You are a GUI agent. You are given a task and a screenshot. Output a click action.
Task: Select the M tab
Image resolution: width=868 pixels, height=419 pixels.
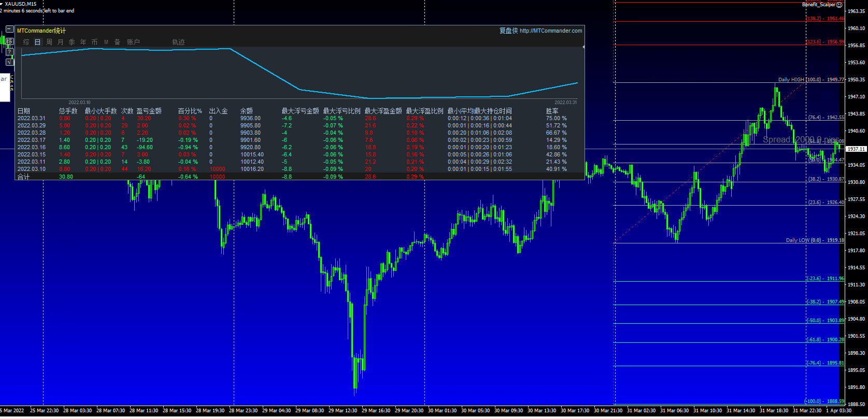coord(106,42)
